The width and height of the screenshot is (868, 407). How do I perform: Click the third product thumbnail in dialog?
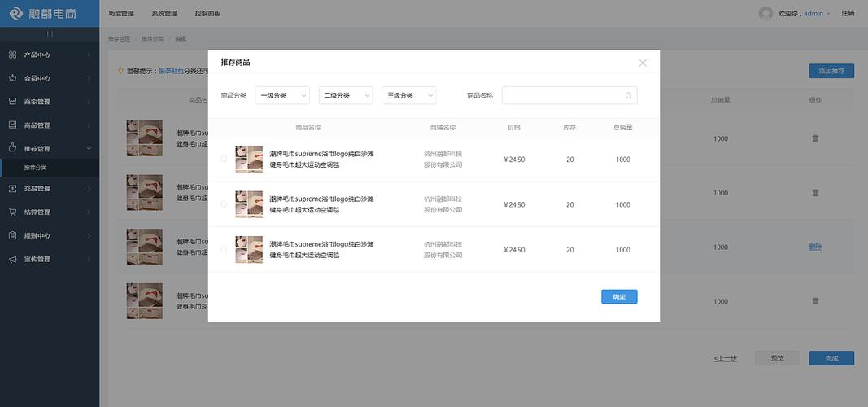pos(249,250)
